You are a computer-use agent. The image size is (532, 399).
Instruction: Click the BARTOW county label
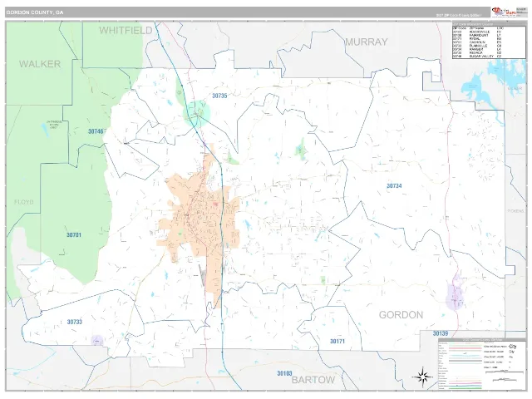tap(313, 380)
